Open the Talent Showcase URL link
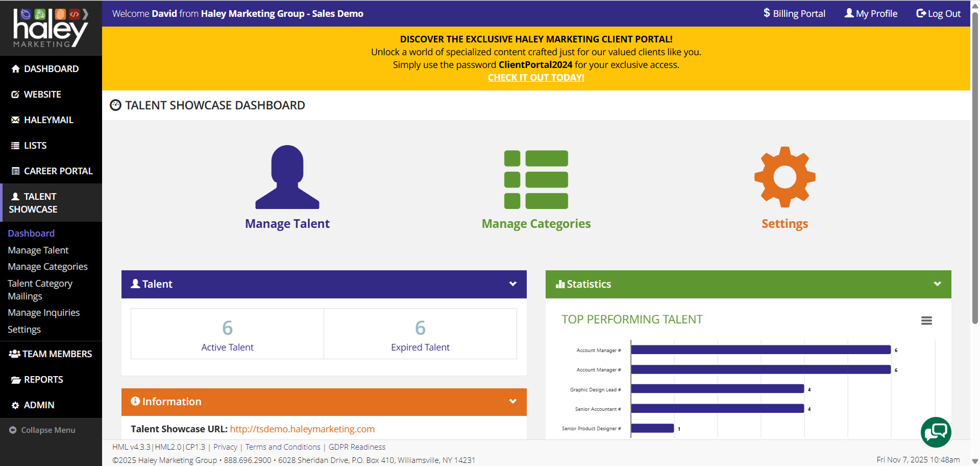The height and width of the screenshot is (466, 980). click(302, 429)
